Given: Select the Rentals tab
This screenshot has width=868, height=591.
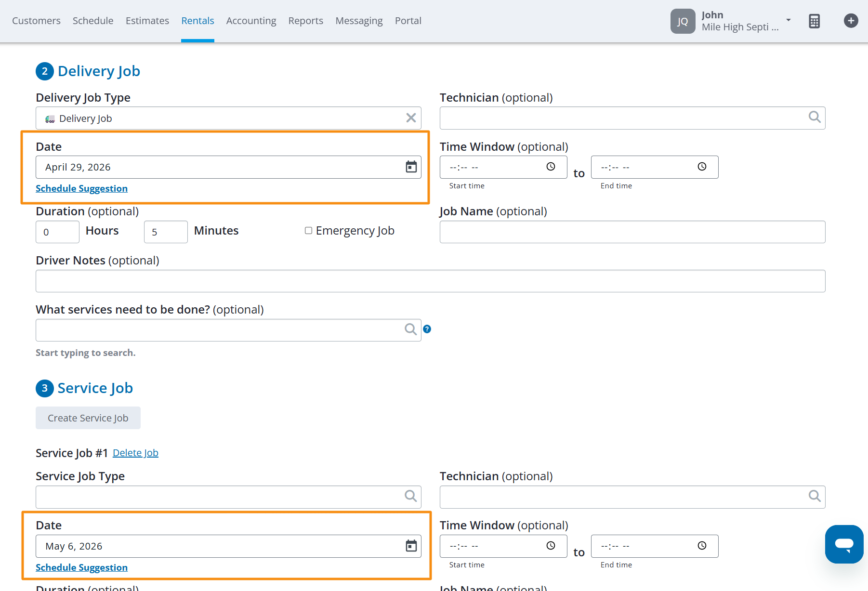Looking at the screenshot, I should pos(197,21).
